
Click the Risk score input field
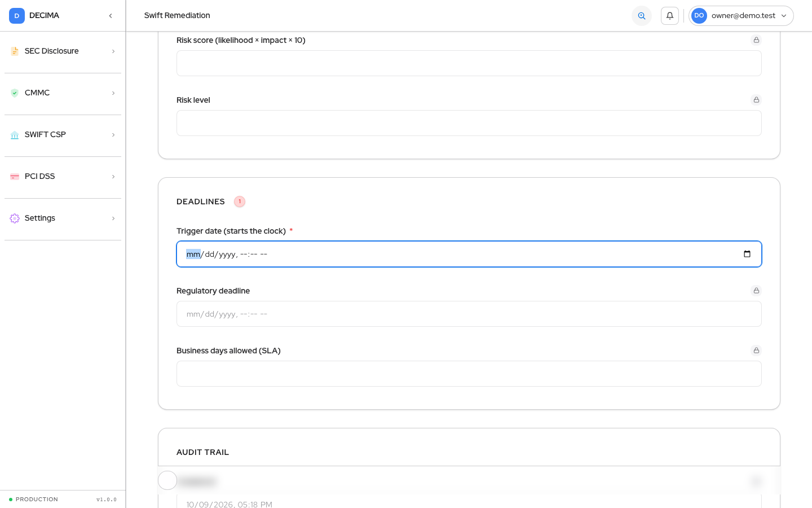point(469,63)
